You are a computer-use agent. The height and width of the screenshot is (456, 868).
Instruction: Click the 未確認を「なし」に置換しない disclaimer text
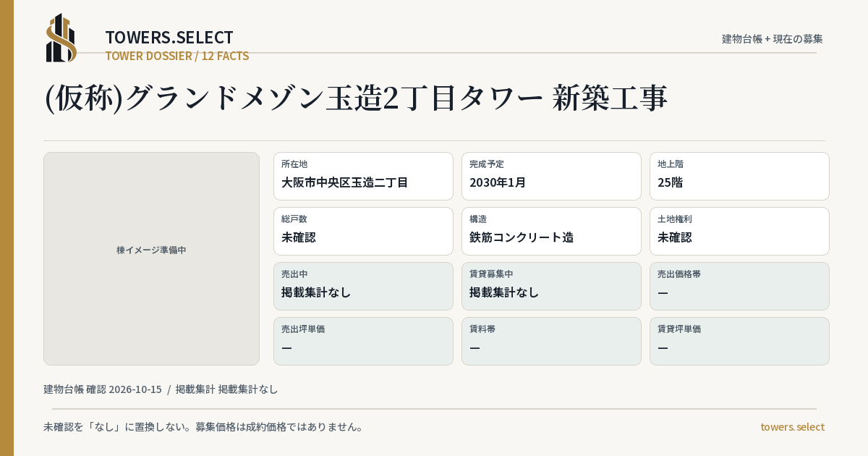point(203,427)
